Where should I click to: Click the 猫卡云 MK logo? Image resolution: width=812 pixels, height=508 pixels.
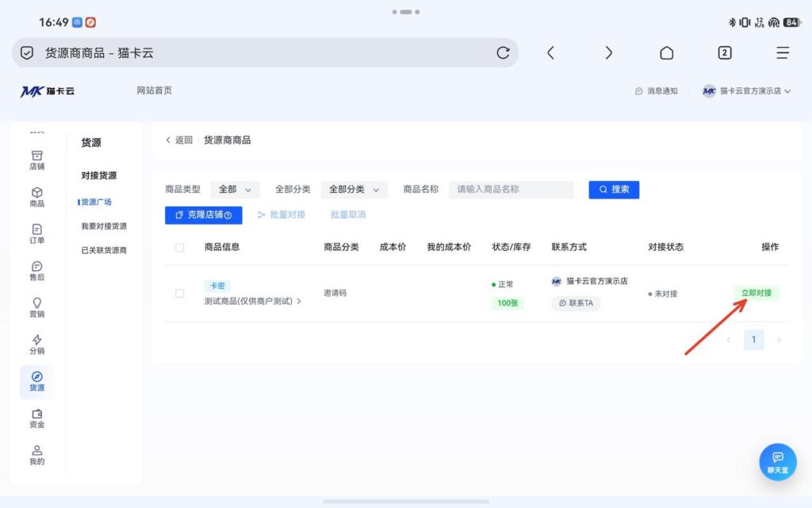coord(47,91)
